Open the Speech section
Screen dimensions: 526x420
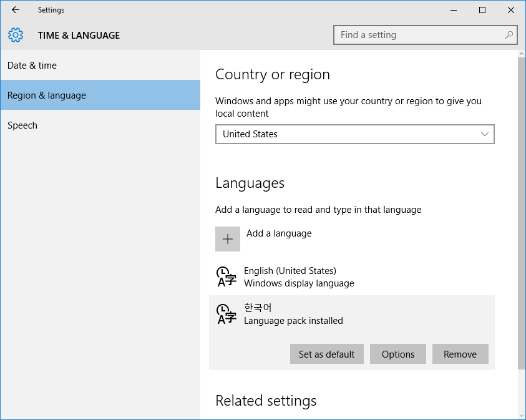pos(100,125)
